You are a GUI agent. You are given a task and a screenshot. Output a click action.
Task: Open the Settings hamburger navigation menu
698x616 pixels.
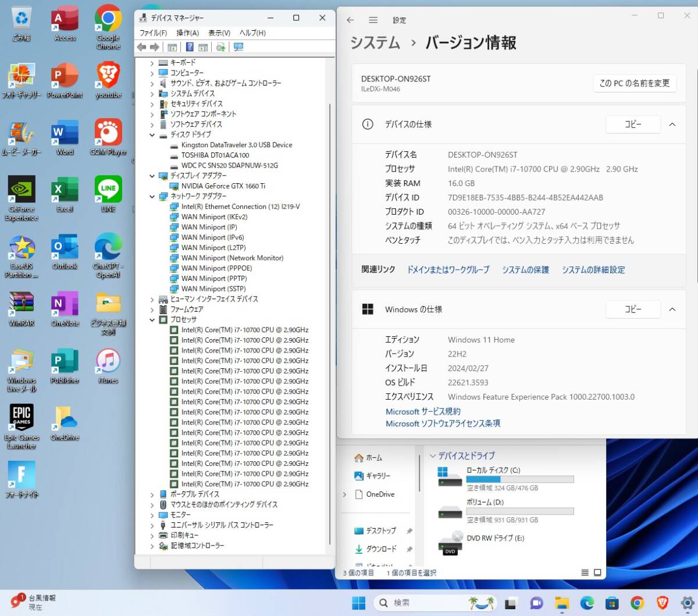373,20
